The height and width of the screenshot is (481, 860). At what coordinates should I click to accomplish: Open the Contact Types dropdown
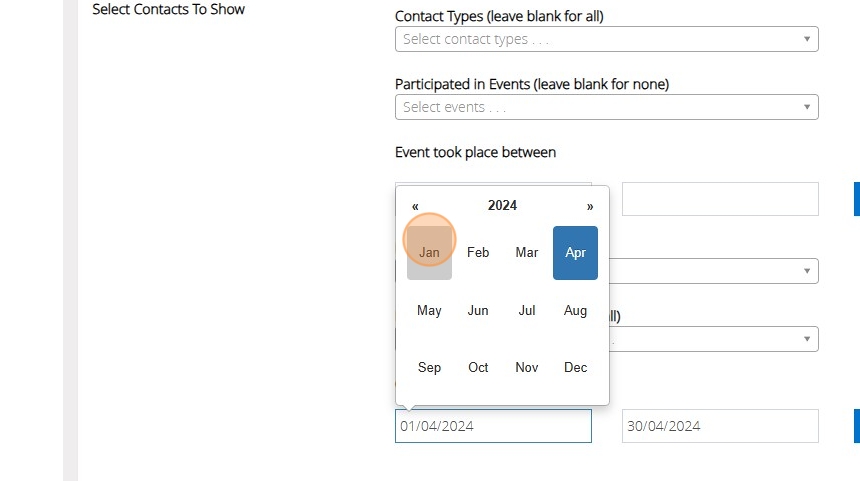606,39
